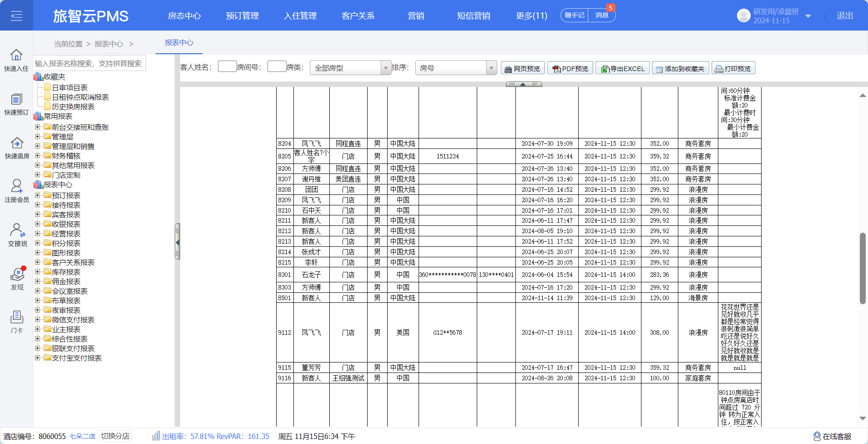The image size is (868, 444).
Task: Click 在线客服 support icon
Action: click(817, 436)
